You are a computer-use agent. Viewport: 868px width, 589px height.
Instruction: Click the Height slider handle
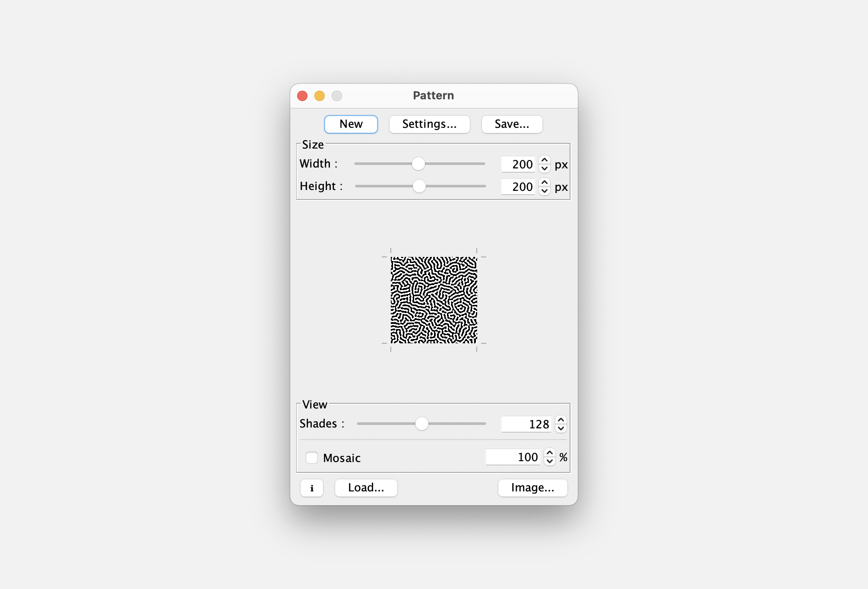(419, 186)
